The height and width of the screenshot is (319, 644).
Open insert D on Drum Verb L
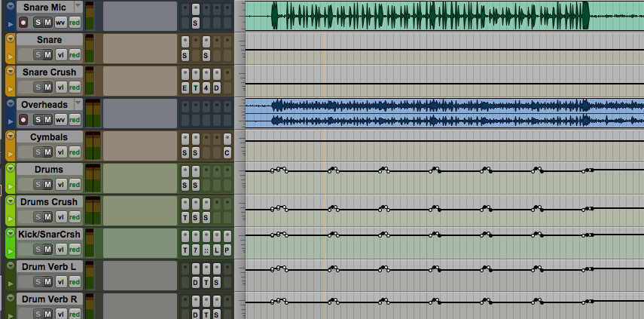point(195,282)
